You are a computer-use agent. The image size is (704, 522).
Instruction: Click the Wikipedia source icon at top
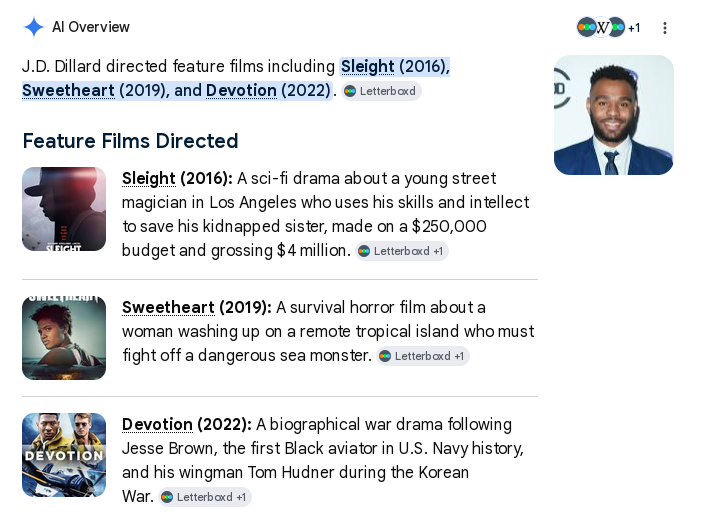(602, 28)
